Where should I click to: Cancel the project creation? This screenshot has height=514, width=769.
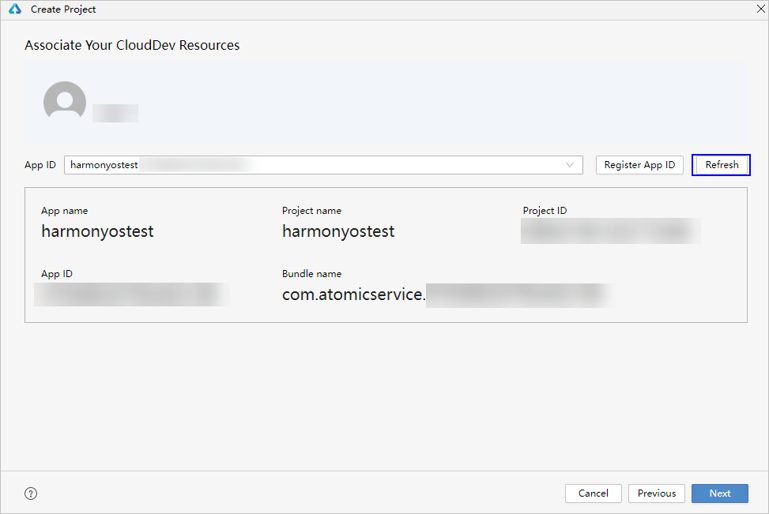(x=593, y=493)
